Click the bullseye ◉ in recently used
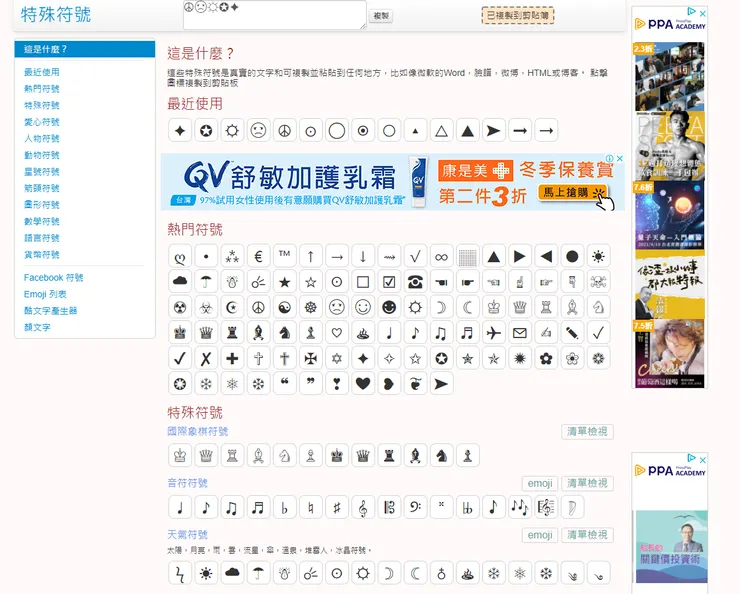Viewport: 740px width, 594px height. tap(363, 130)
